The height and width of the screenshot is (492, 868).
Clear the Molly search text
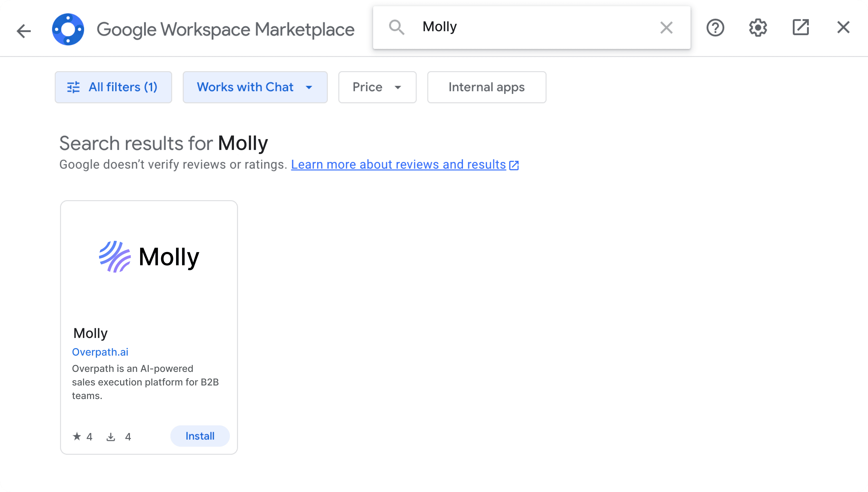coord(666,28)
